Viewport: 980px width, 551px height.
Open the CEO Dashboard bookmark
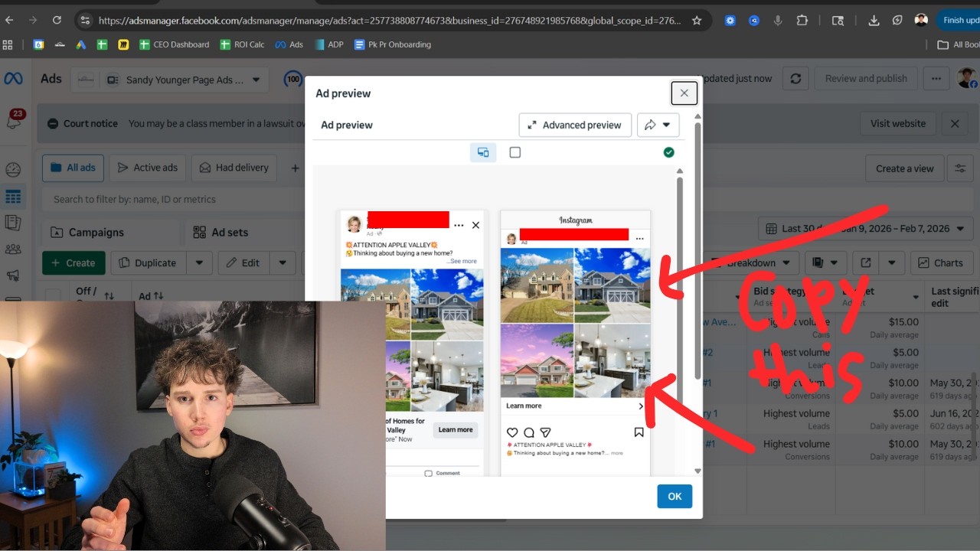(x=174, y=44)
